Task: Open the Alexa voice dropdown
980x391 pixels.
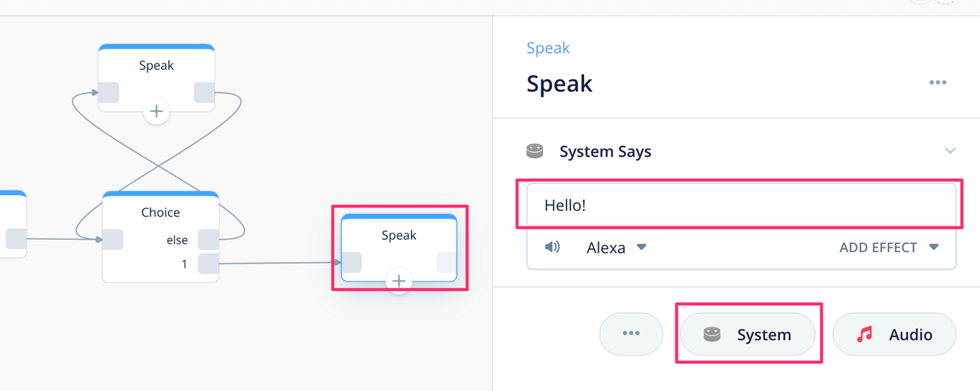Action: coord(616,247)
